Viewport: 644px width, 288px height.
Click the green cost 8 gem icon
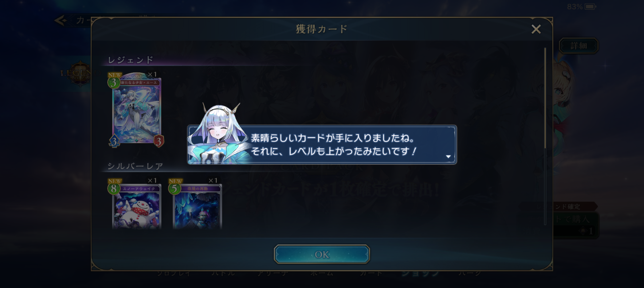pyautogui.click(x=114, y=189)
